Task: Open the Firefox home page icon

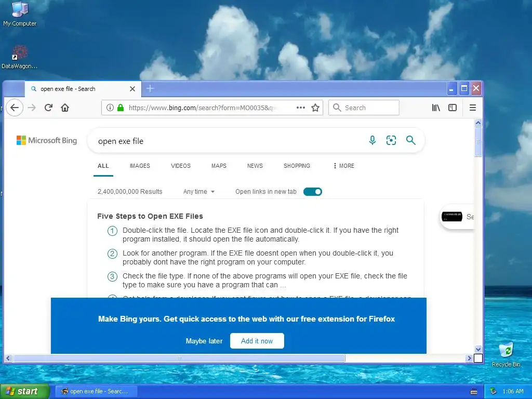Action: (65, 108)
